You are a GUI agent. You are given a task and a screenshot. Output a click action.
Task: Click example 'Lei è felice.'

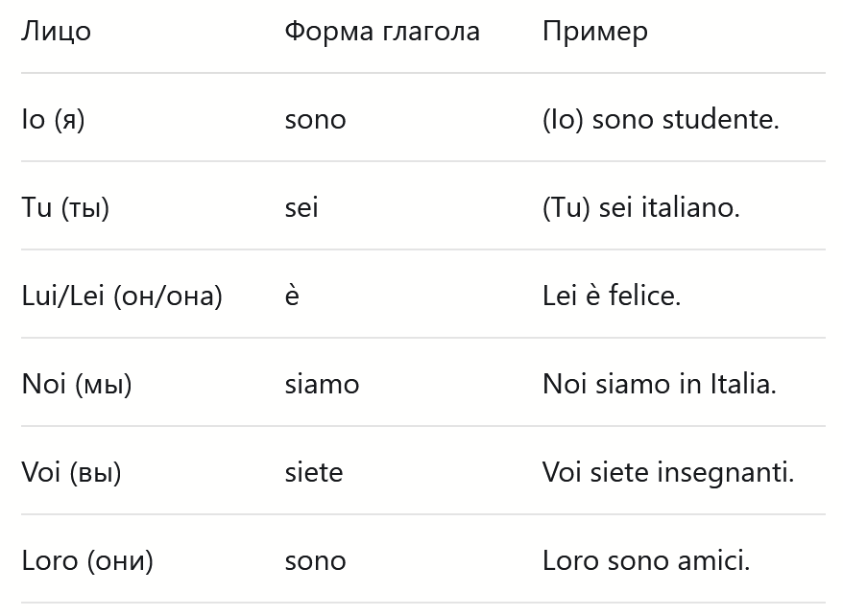point(612,296)
